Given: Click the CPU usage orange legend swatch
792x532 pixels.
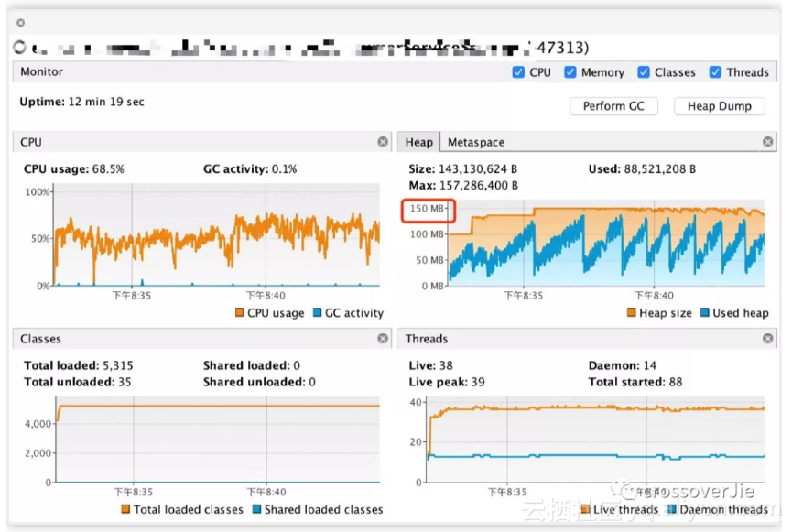Looking at the screenshot, I should coord(239,313).
